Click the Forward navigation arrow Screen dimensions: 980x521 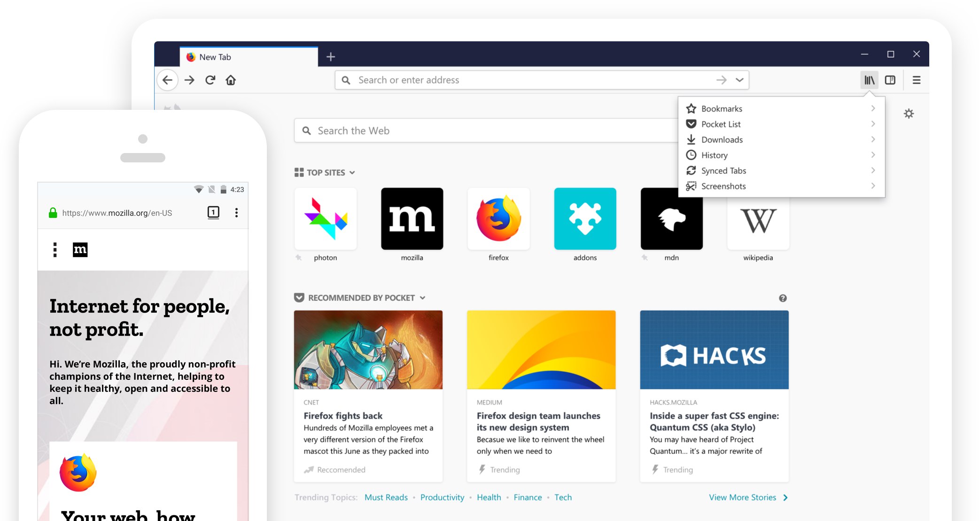pos(189,80)
